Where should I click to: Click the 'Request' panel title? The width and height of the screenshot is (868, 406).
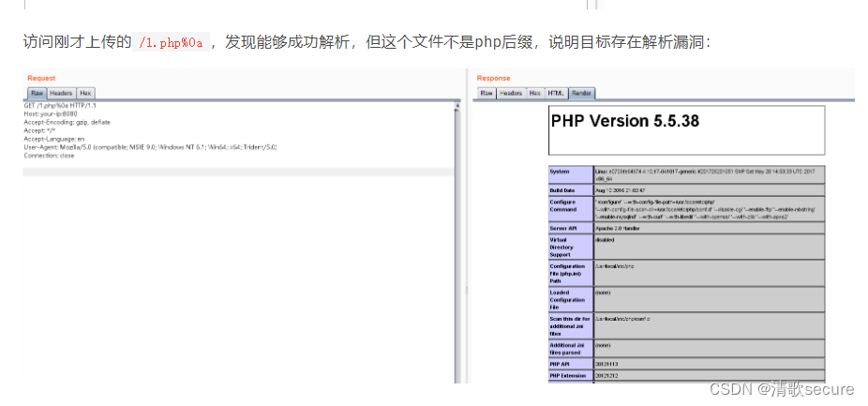41,78
